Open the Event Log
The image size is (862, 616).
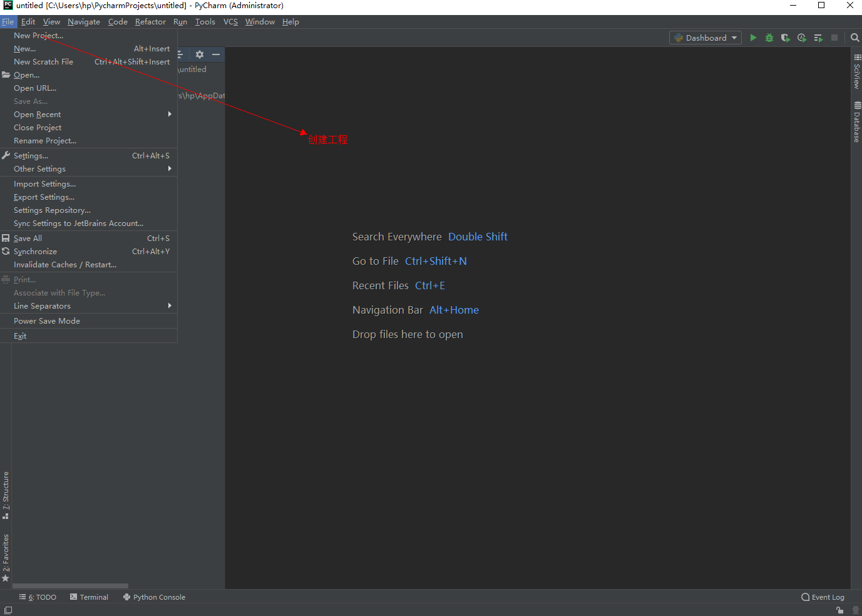(823, 597)
